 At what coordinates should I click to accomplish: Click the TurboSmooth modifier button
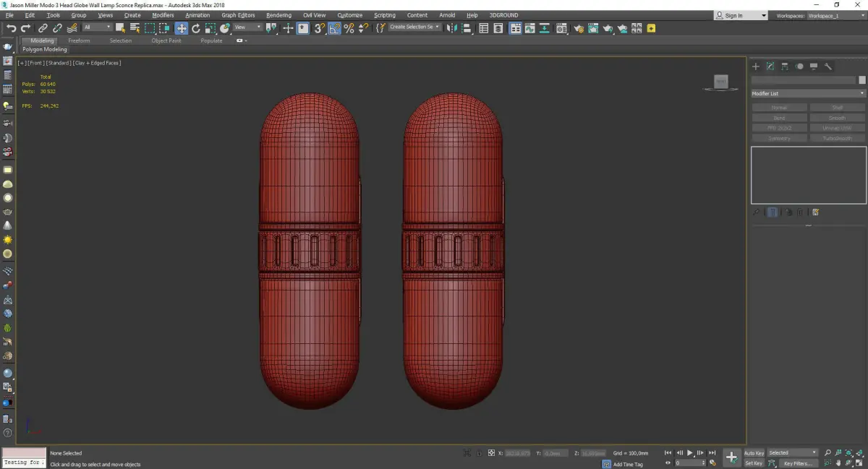(x=838, y=138)
